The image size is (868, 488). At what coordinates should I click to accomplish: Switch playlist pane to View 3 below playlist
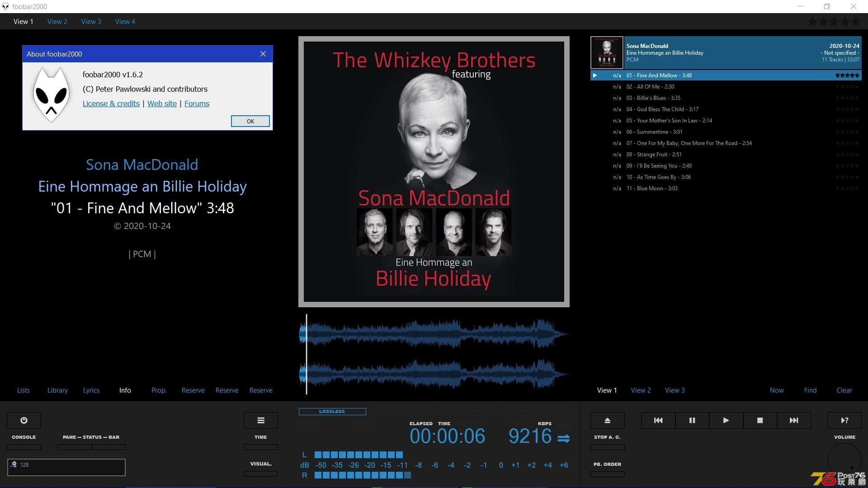coord(675,390)
